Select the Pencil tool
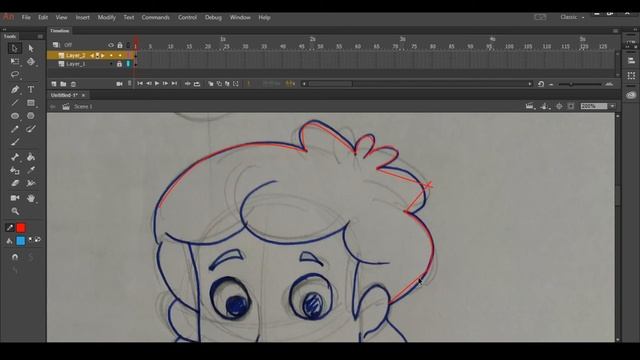The width and height of the screenshot is (640, 360). pos(15,129)
